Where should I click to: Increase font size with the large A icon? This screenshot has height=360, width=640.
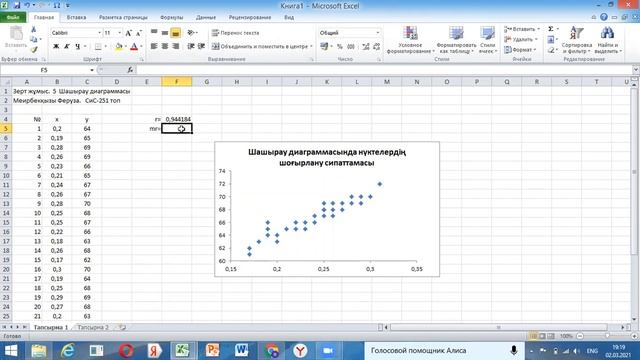(129, 33)
